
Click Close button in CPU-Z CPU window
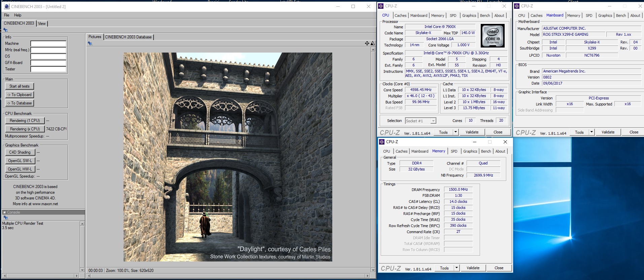(x=498, y=132)
